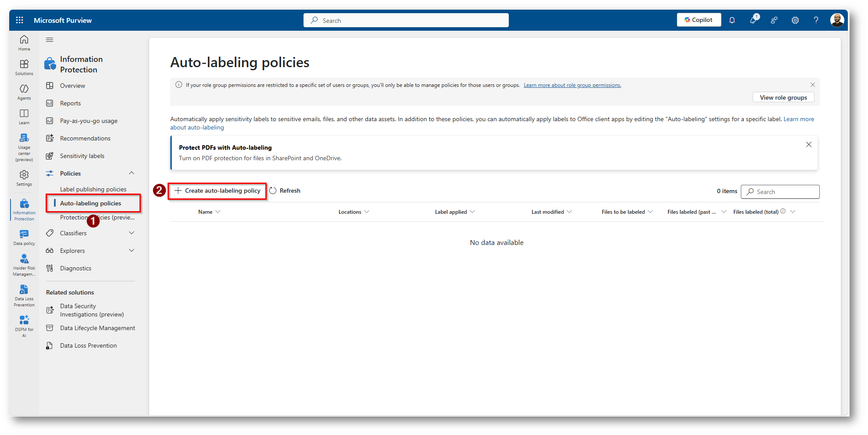Open Learn more about role group permissions link
Image resolution: width=868 pixels, height=435 pixels.
[x=572, y=85]
